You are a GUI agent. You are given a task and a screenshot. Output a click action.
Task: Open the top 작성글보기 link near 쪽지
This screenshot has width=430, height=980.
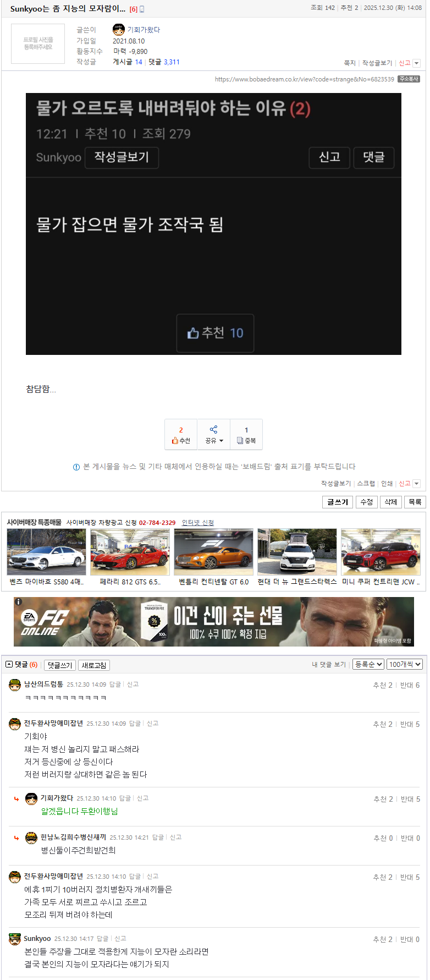pyautogui.click(x=377, y=63)
